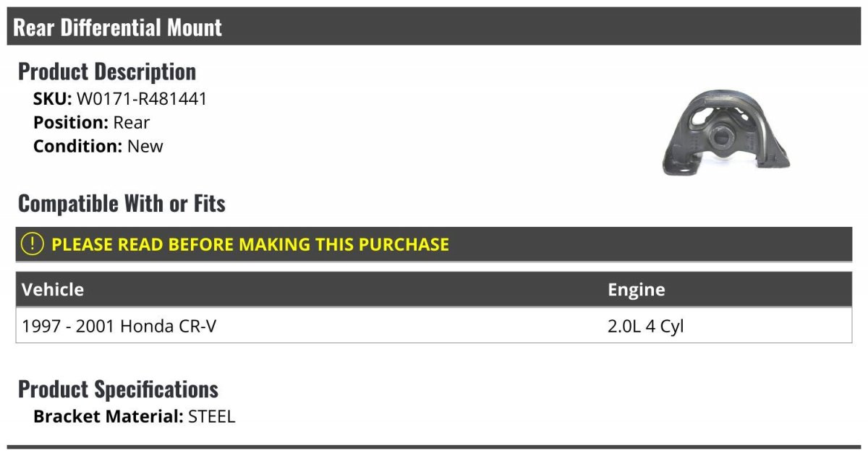The image size is (868, 456).
Task: Click the "Bracket Material:" label
Action: click(109, 416)
